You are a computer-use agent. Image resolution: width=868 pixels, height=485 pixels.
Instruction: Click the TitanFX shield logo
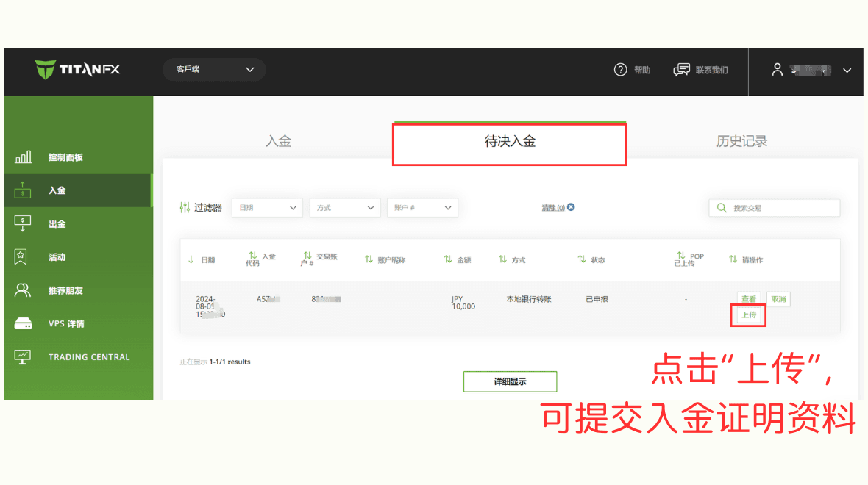(44, 71)
